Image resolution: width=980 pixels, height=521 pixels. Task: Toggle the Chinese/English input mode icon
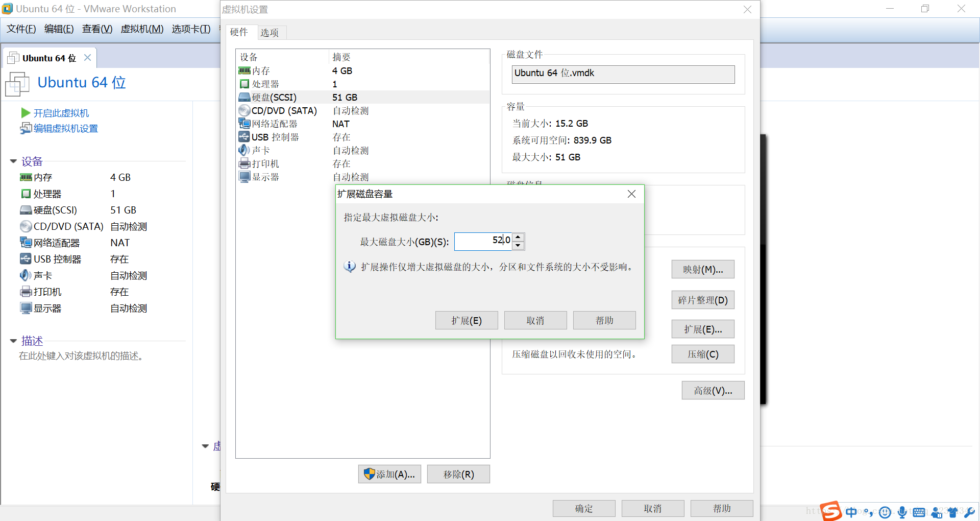coord(851,512)
